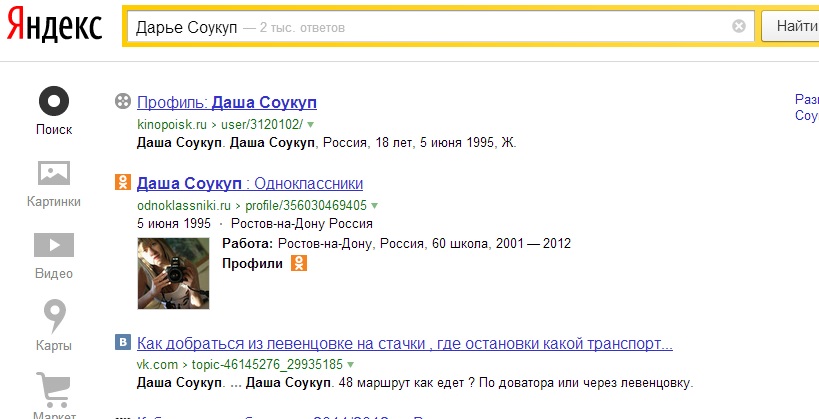Select text "48 маршрут как едет ?"

(x=406, y=383)
